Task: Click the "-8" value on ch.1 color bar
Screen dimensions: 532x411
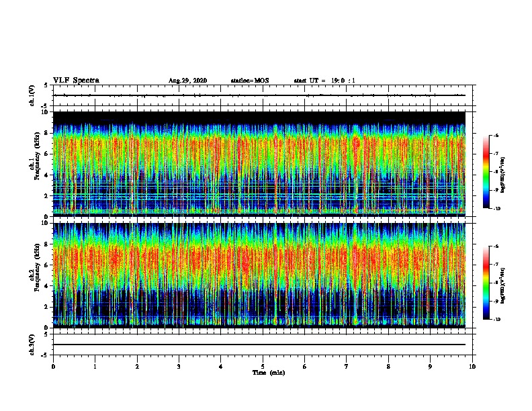Action: coord(495,172)
